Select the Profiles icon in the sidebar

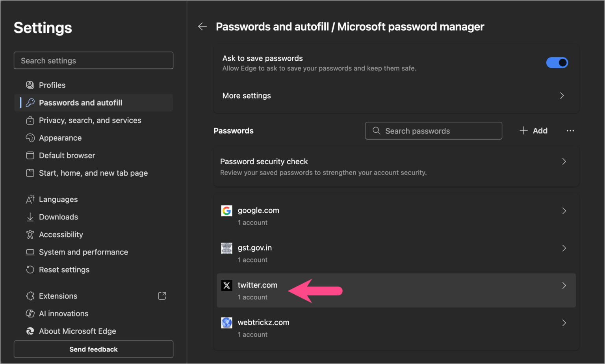pos(30,85)
